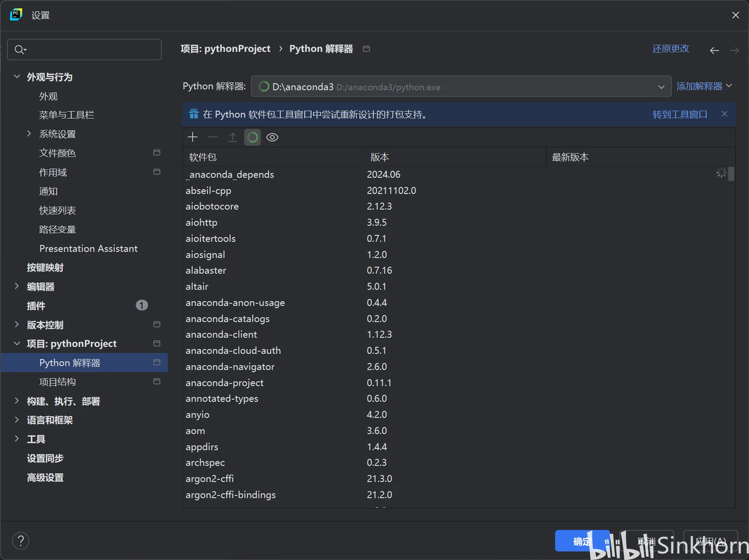
Task: Click the 项目: pythonProject breadcrumb
Action: (x=226, y=49)
